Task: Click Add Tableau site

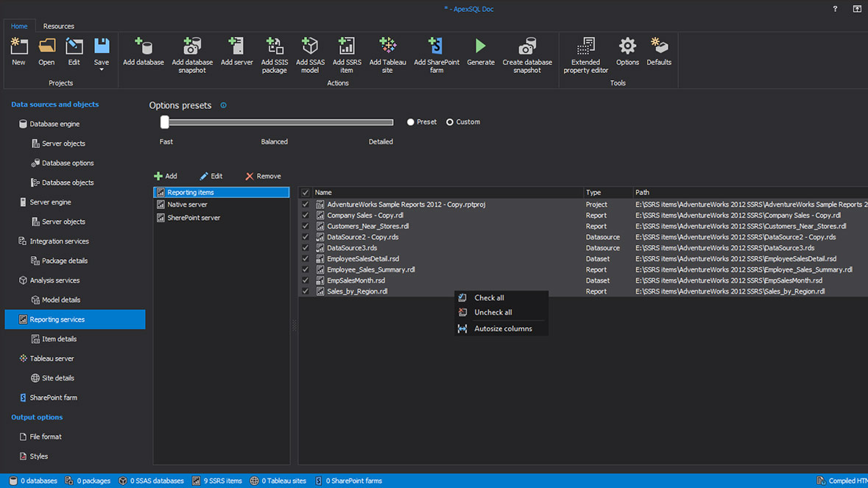Action: (x=387, y=54)
